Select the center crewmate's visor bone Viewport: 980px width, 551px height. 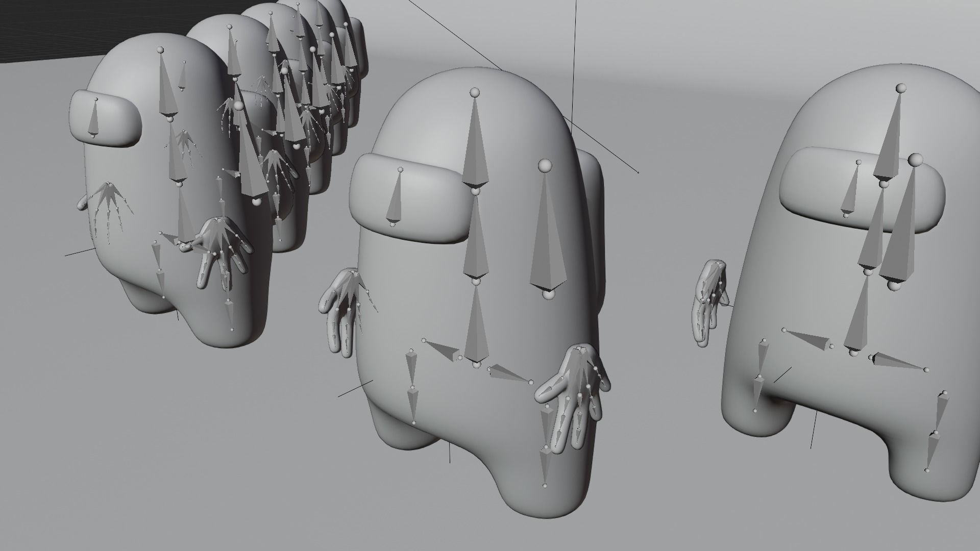(x=397, y=197)
